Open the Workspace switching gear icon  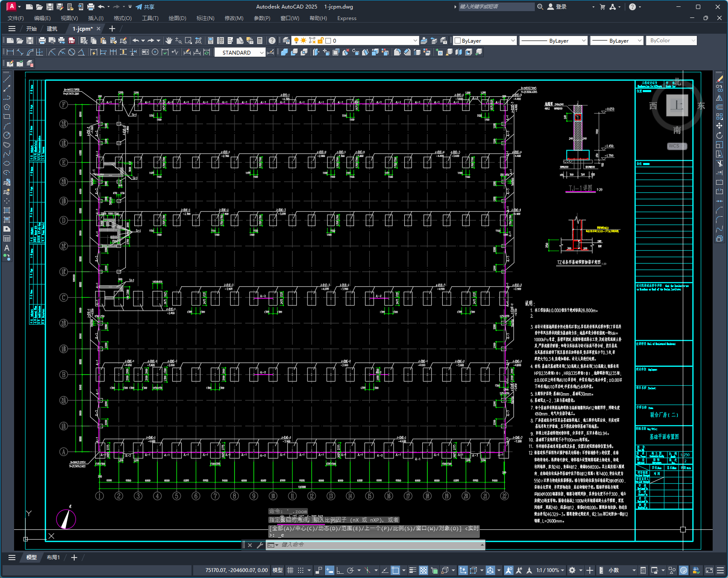click(x=572, y=570)
